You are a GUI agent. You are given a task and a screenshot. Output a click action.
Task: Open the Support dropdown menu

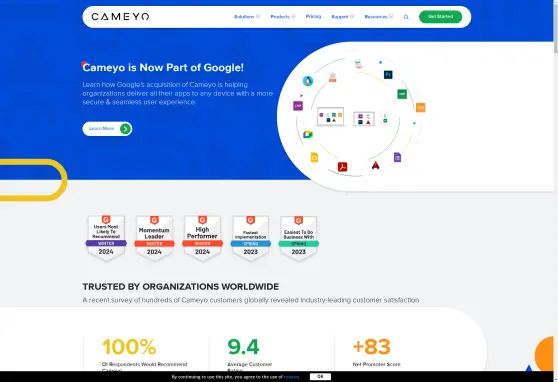(343, 17)
